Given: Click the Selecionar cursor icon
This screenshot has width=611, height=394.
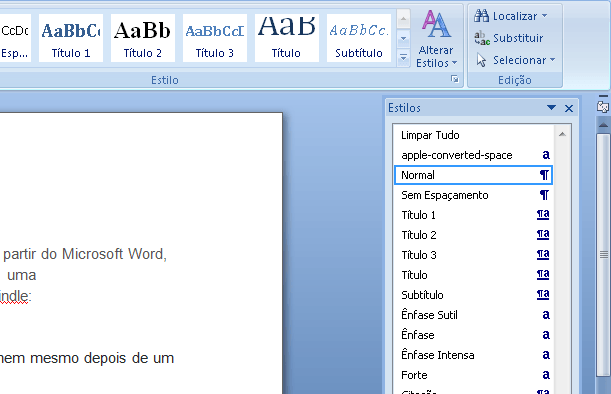Looking at the screenshot, I should tap(482, 60).
